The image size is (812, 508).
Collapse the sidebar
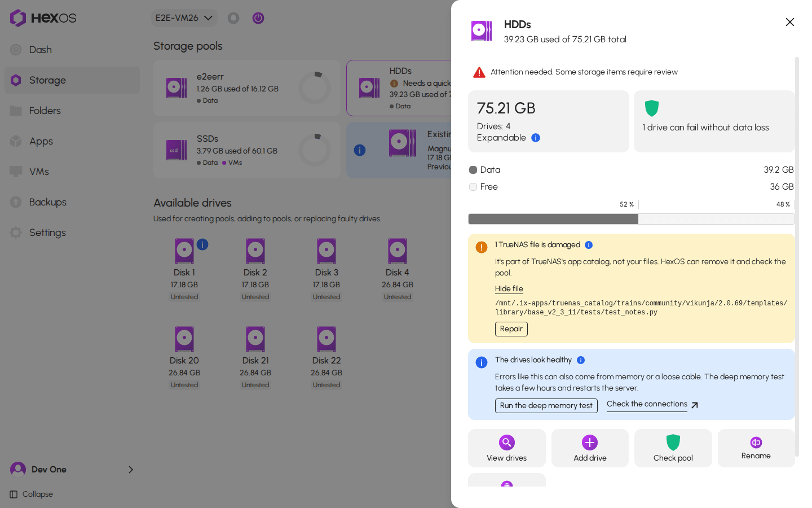(x=32, y=494)
